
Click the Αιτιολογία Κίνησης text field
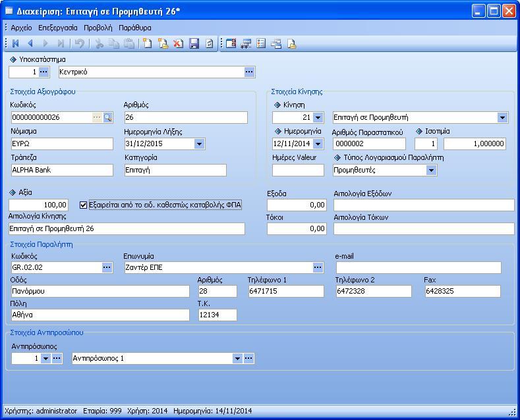[x=127, y=228]
